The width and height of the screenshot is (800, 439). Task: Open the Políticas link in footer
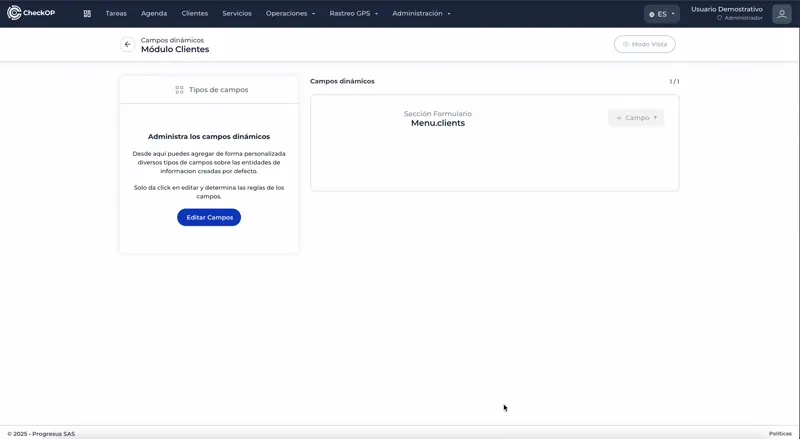coord(780,433)
